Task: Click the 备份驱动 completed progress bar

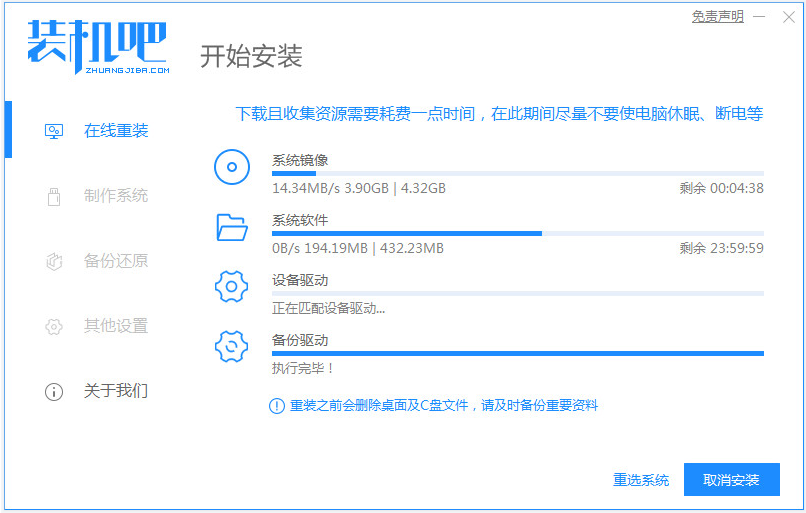Action: pos(518,354)
